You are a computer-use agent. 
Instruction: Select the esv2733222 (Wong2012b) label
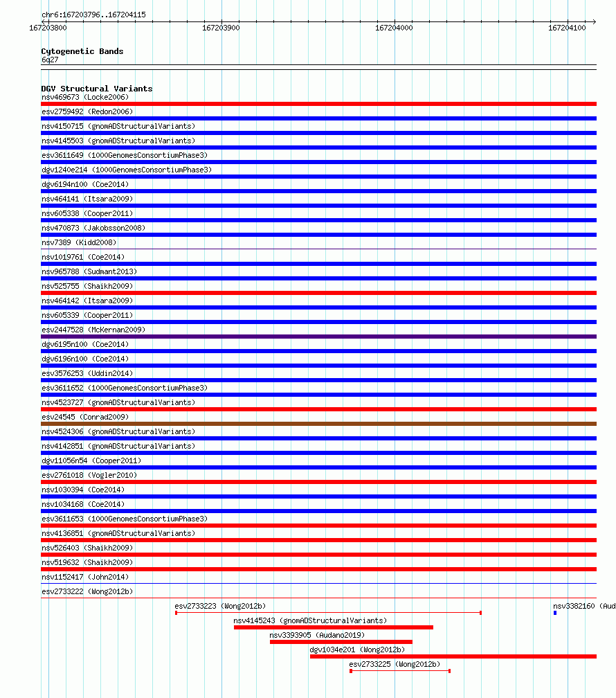point(87,591)
